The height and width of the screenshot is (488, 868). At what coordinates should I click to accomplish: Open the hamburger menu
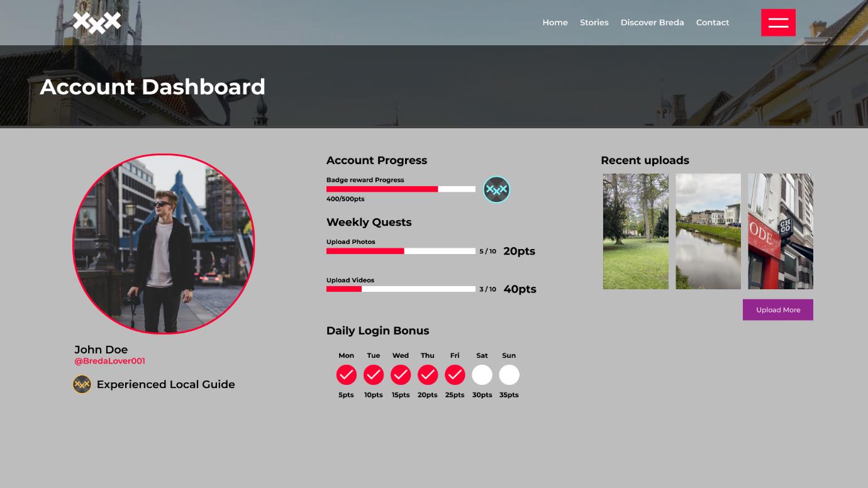tap(778, 22)
